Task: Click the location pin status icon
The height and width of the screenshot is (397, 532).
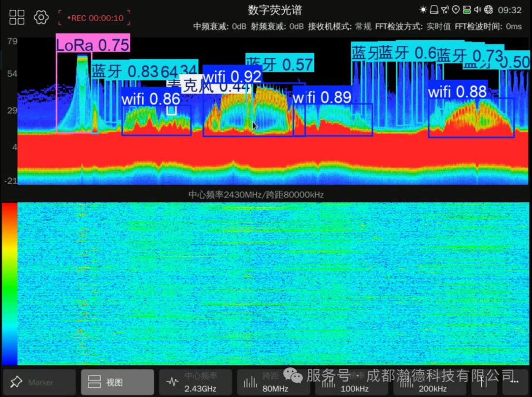Action: pos(456,10)
